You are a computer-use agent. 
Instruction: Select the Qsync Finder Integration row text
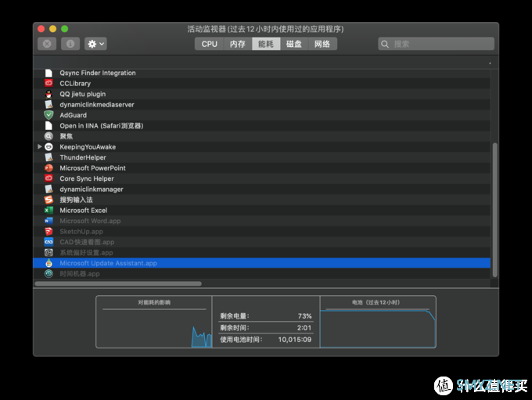tap(98, 73)
